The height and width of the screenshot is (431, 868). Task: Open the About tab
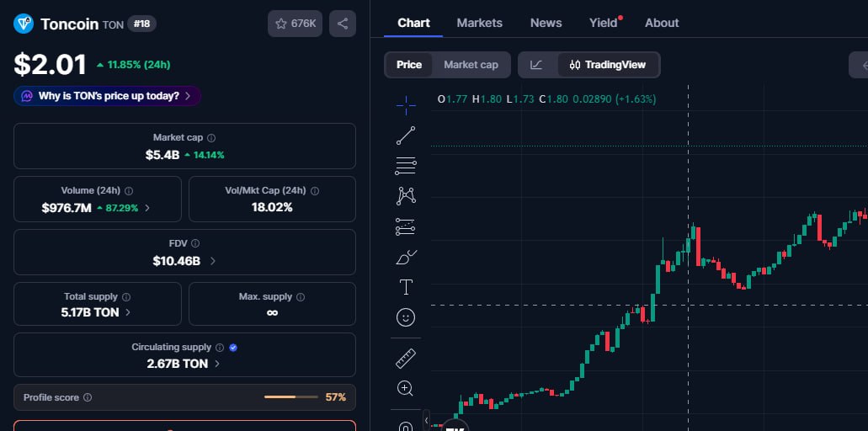tap(662, 23)
